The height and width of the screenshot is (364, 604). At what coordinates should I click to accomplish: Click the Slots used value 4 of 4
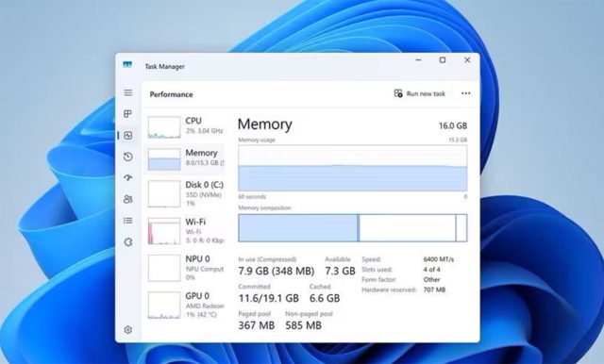point(431,270)
